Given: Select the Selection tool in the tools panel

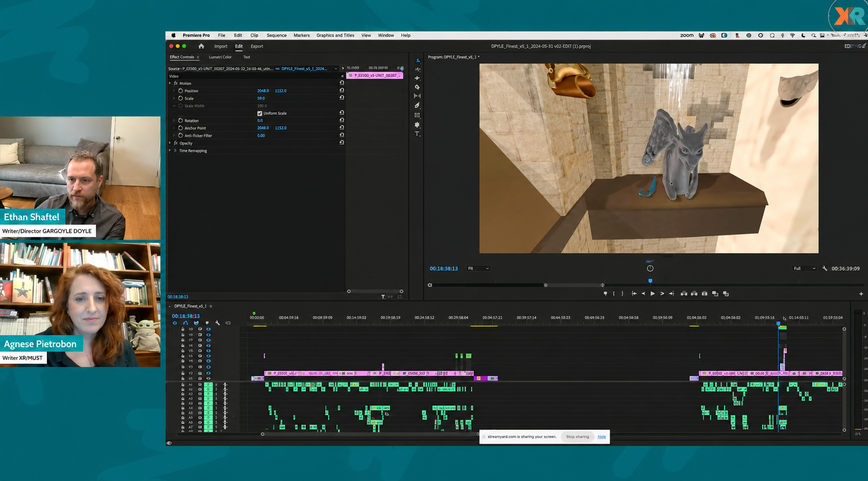Looking at the screenshot, I should (418, 61).
